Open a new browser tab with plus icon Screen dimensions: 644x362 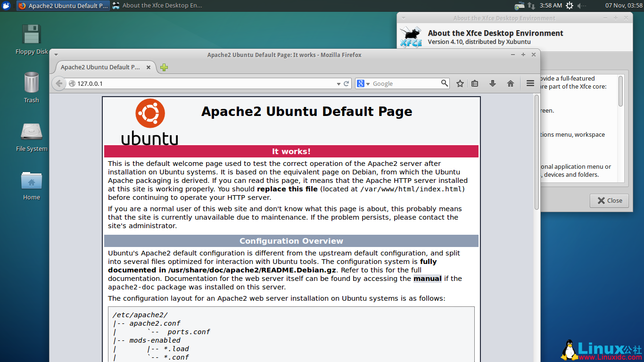(x=164, y=67)
